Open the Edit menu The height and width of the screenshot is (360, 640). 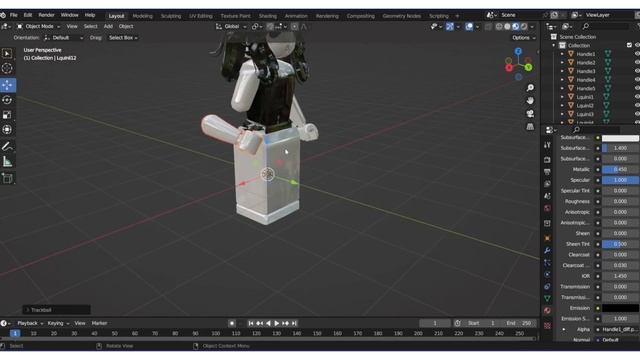point(28,15)
